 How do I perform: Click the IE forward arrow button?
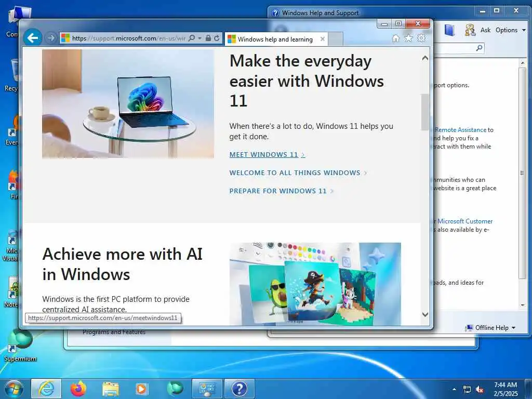(51, 37)
